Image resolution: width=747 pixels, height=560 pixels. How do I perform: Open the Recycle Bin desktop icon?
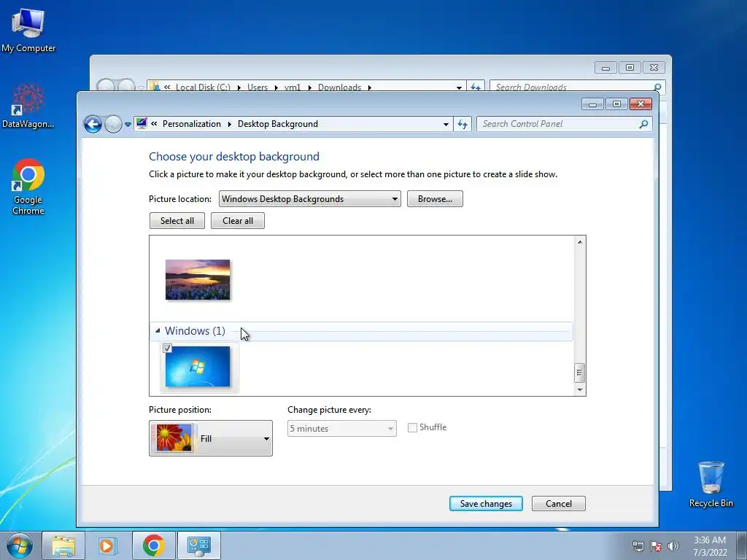pos(711,484)
